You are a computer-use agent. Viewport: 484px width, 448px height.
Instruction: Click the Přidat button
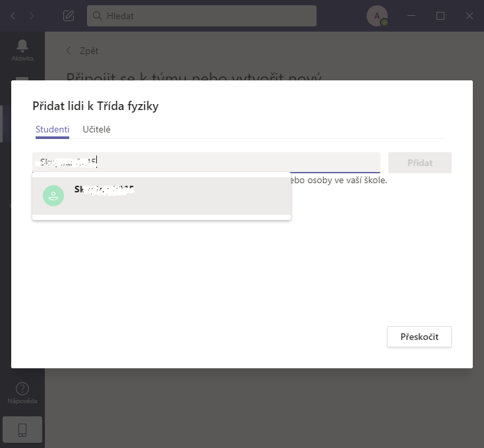pos(420,163)
